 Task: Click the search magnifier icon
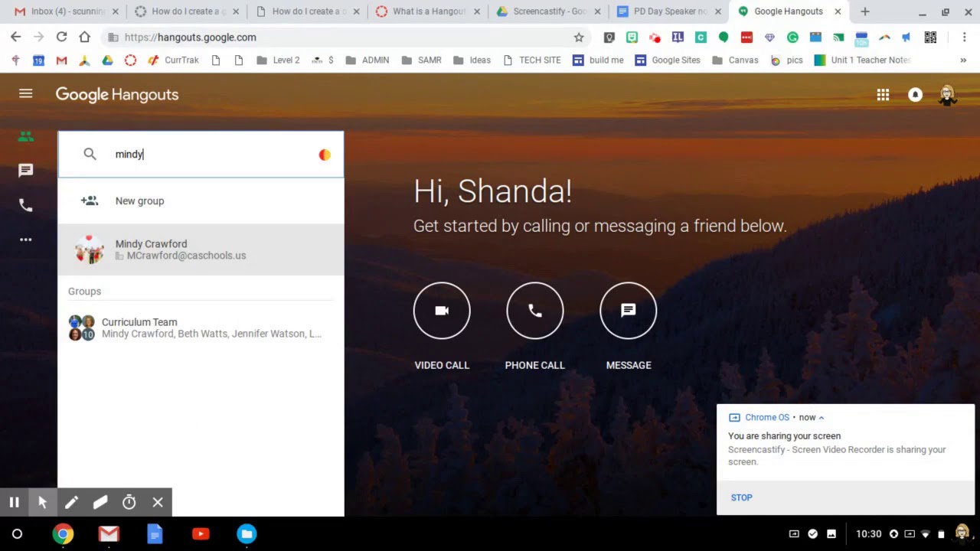coord(90,154)
